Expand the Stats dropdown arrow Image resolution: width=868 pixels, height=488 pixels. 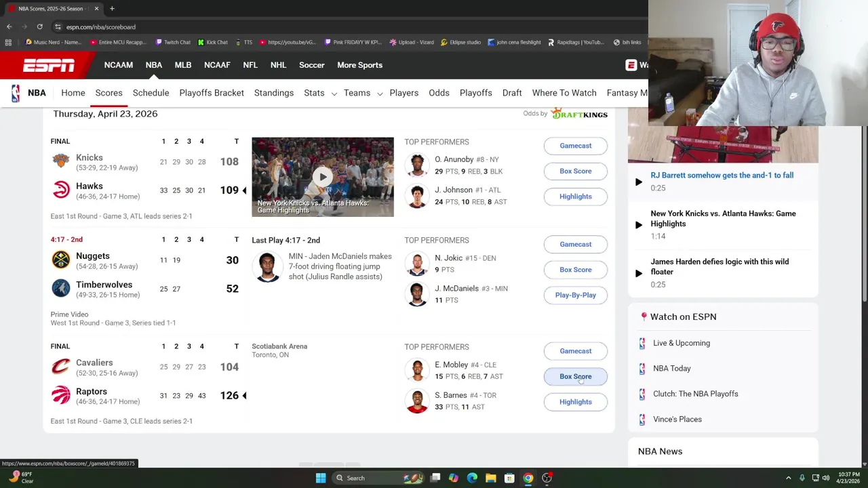[x=334, y=94]
